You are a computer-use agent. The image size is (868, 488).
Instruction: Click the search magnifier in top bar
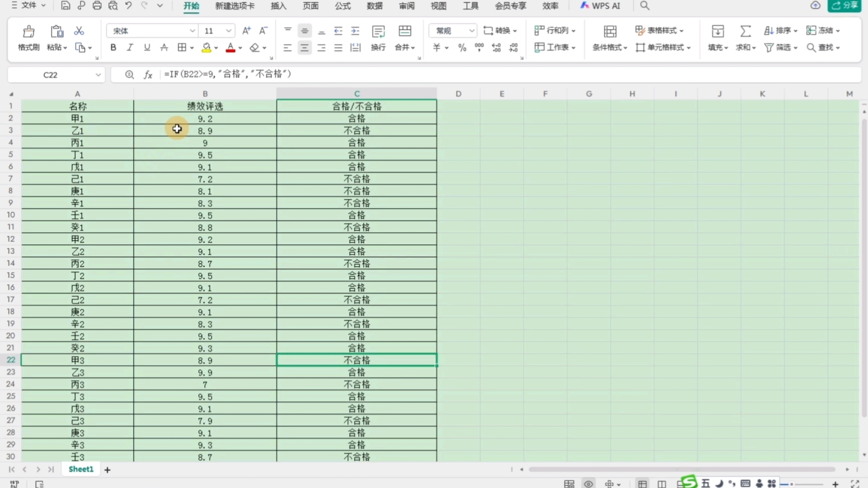[x=645, y=6]
